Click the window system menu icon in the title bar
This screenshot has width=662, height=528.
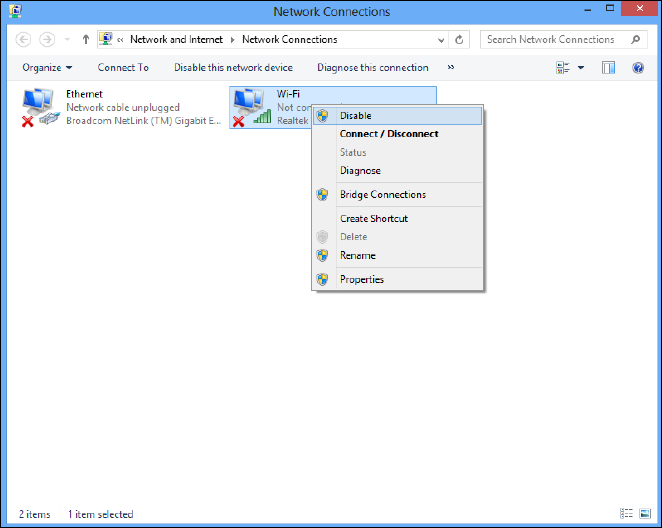15,11
